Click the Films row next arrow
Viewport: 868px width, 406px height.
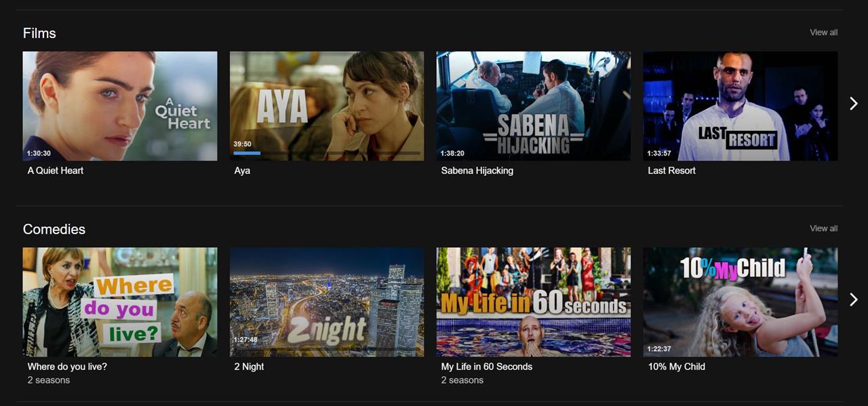click(854, 103)
